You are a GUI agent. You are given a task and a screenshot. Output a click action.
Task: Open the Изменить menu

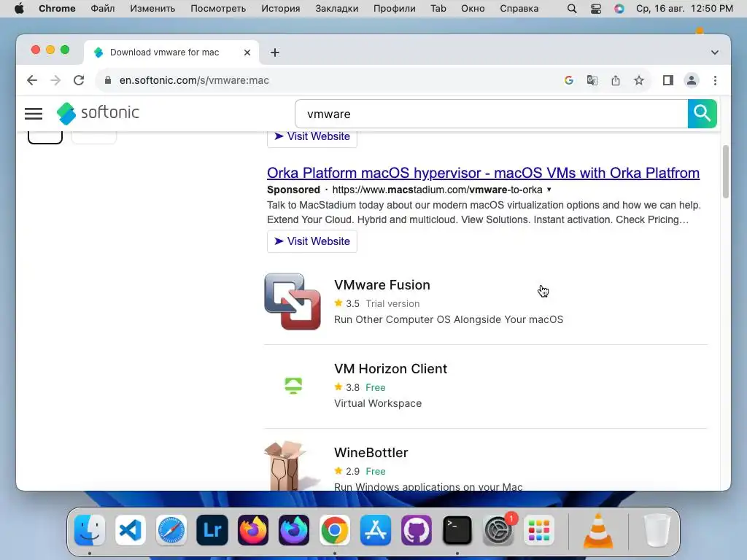pyautogui.click(x=152, y=9)
